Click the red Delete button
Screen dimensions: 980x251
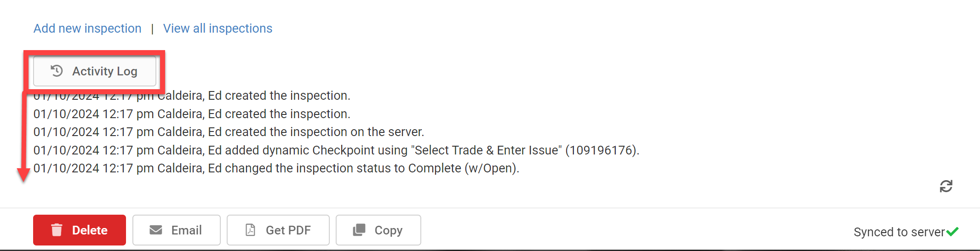tap(80, 230)
